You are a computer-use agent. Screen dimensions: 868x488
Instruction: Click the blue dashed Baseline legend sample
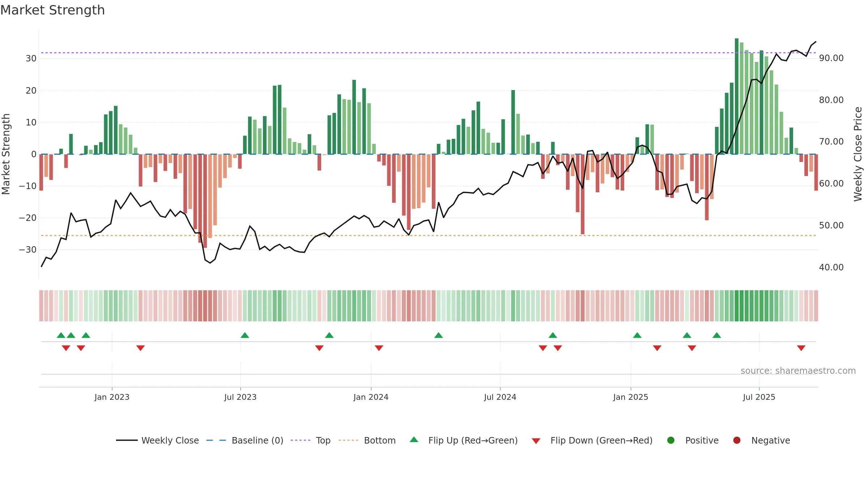(x=216, y=440)
